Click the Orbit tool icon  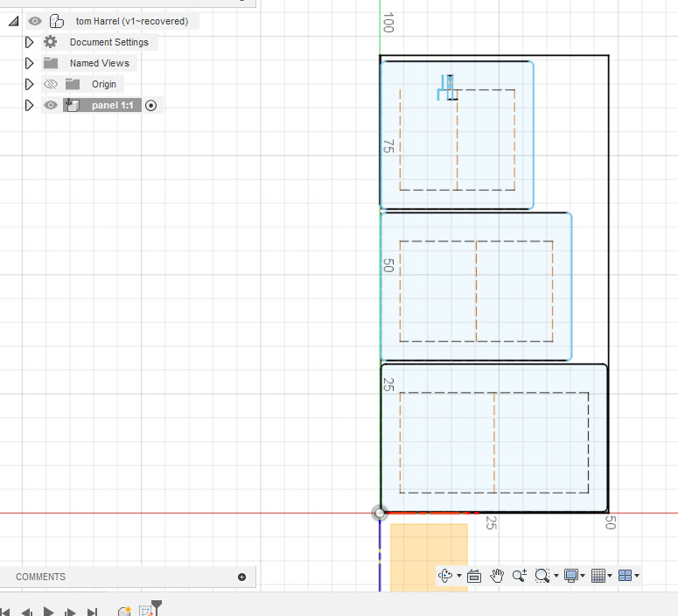[x=444, y=576]
